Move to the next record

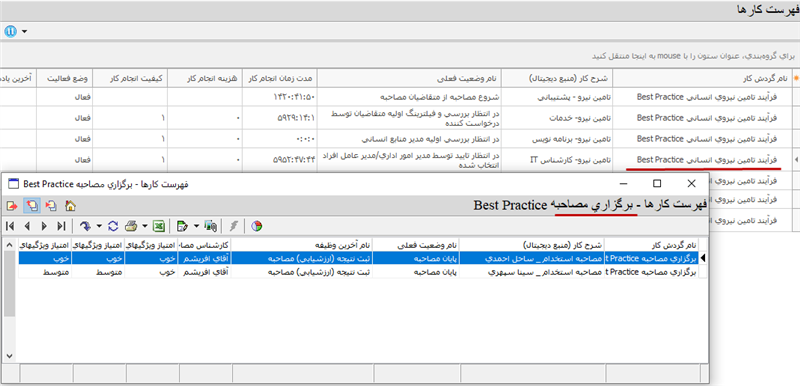coord(44,225)
